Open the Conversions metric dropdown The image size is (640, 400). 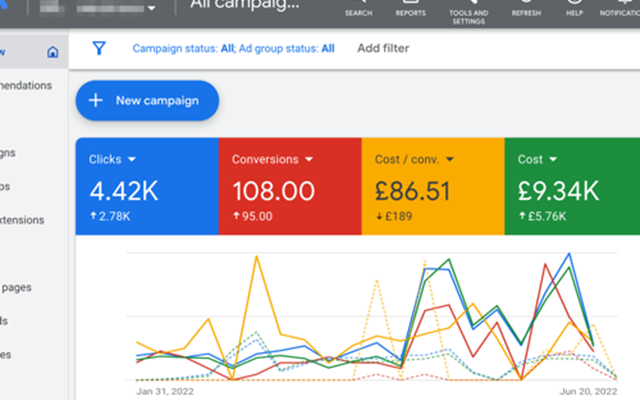pos(309,159)
